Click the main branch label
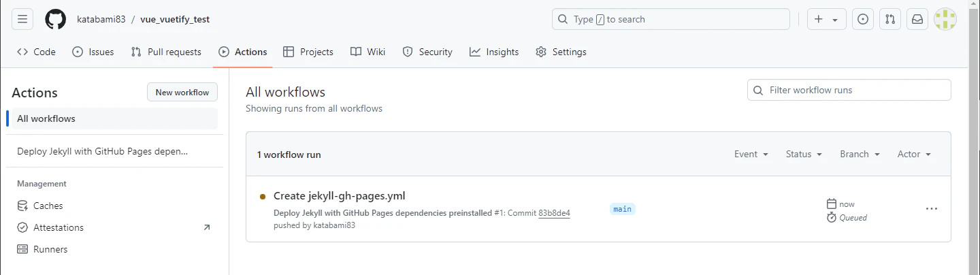The width and height of the screenshot is (980, 275). [623, 209]
